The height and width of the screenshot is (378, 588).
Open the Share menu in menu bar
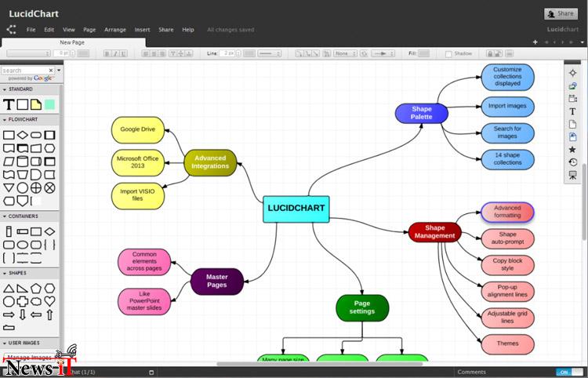click(165, 30)
